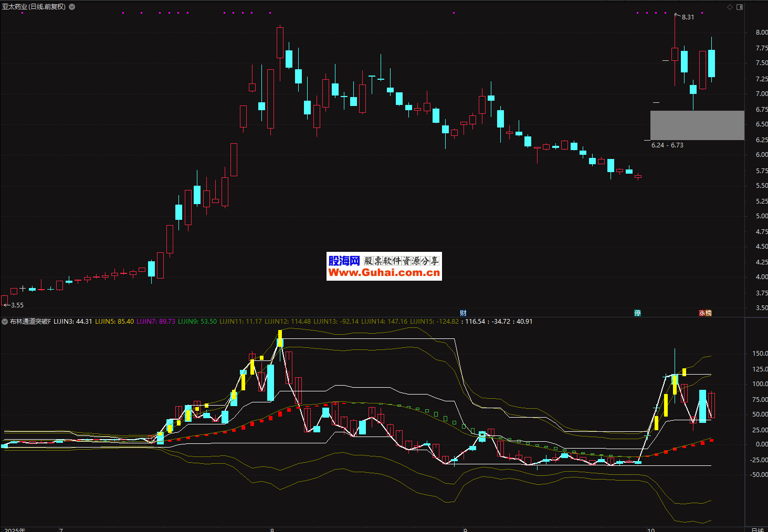Click the 亚太药业 stock title label
This screenshot has height=532, width=768.
point(34,7)
